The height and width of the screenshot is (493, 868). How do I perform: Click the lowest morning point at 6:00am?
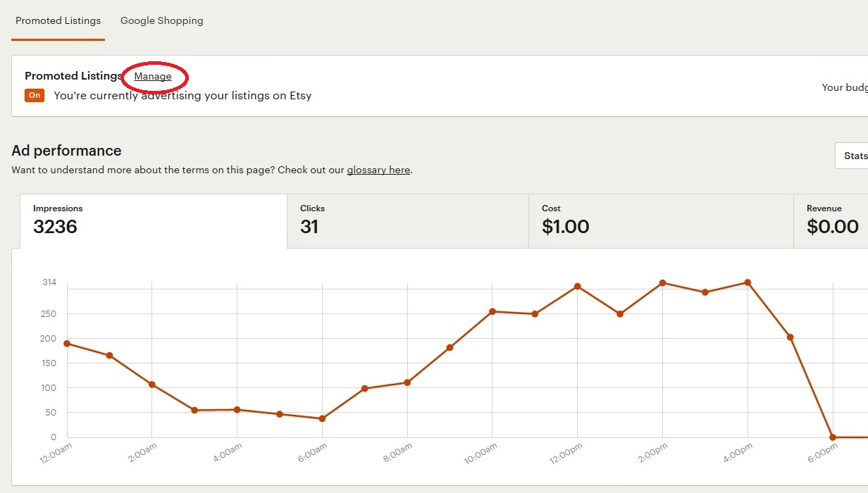point(322,419)
